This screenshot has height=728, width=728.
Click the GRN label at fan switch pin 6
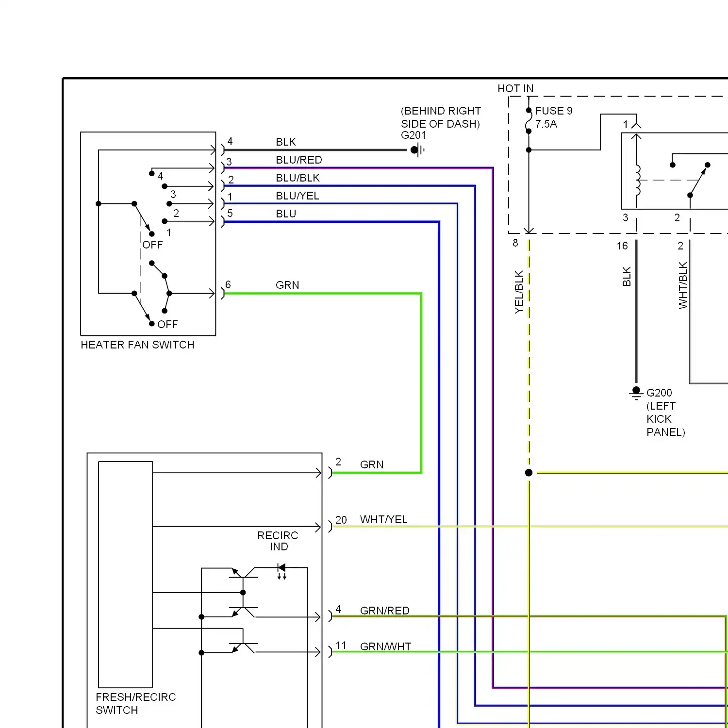287,285
